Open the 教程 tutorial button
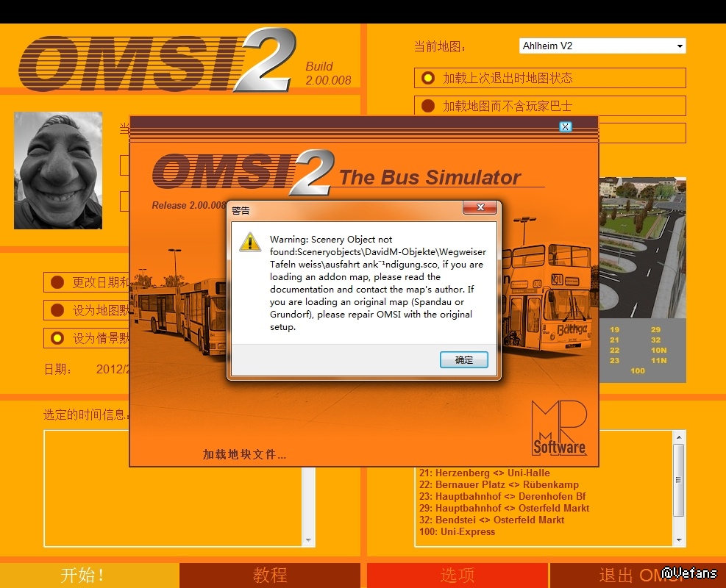The height and width of the screenshot is (588, 726). (x=270, y=575)
